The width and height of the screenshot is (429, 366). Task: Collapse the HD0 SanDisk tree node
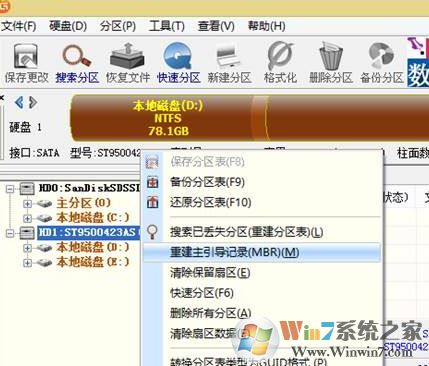(10, 189)
